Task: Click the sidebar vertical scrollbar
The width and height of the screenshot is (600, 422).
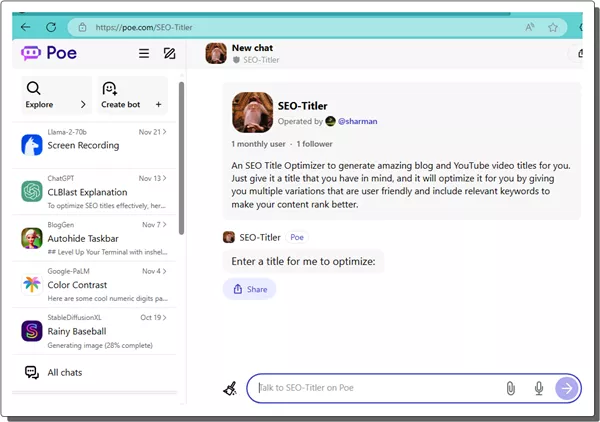Action: coord(181,158)
